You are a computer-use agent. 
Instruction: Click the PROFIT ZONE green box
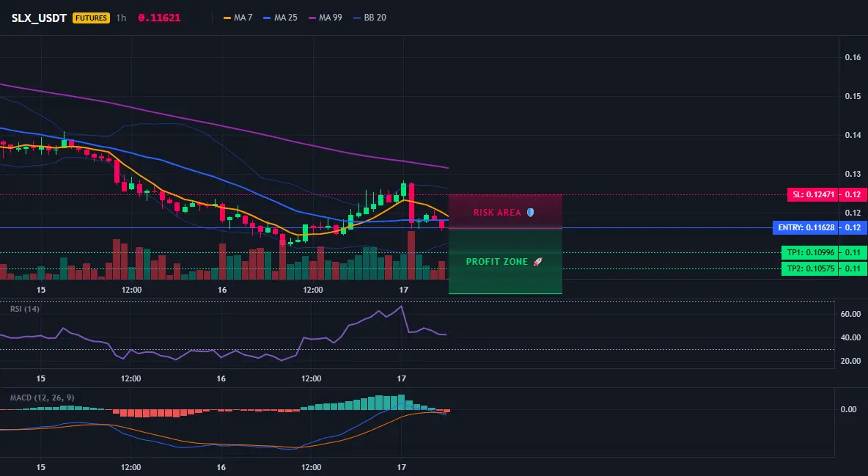(x=505, y=260)
